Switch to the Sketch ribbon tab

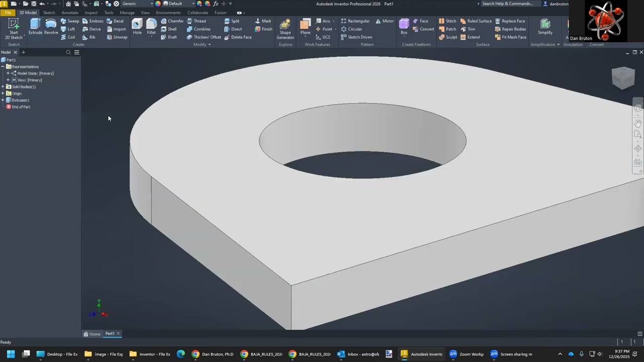click(49, 13)
